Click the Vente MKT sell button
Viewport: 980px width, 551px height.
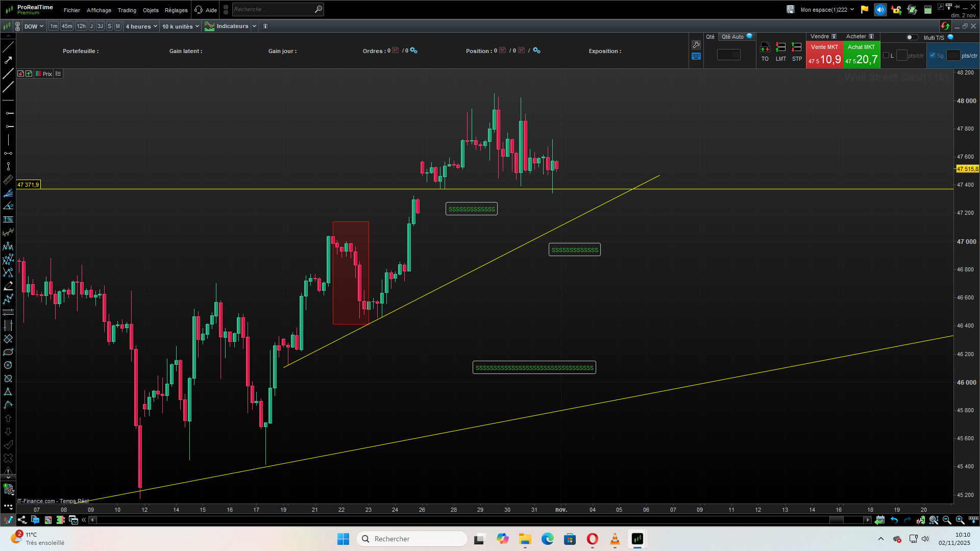(x=824, y=55)
